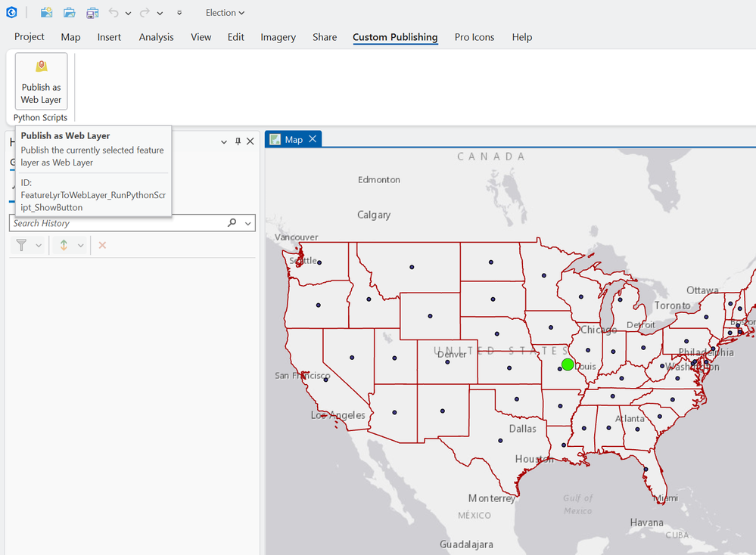Open the Share ribbon tab
Screen dimensions: 756x555
pyautogui.click(x=325, y=37)
